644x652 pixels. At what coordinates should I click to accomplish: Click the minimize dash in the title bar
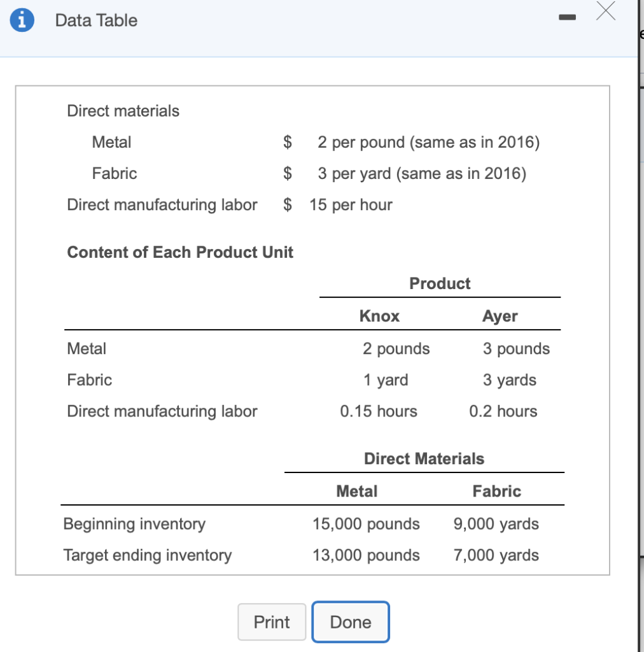(x=567, y=17)
